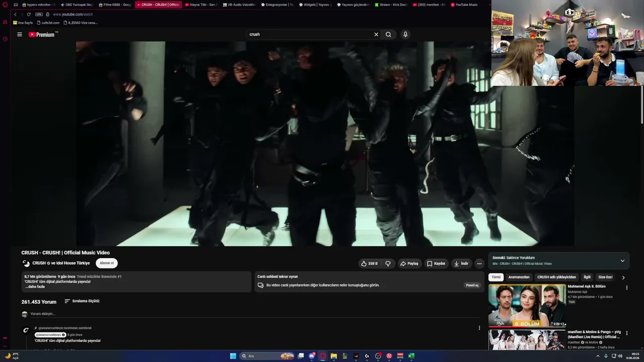644x362 pixels.
Task: Select the 'Tümü' filter chip
Action: [x=496, y=277]
